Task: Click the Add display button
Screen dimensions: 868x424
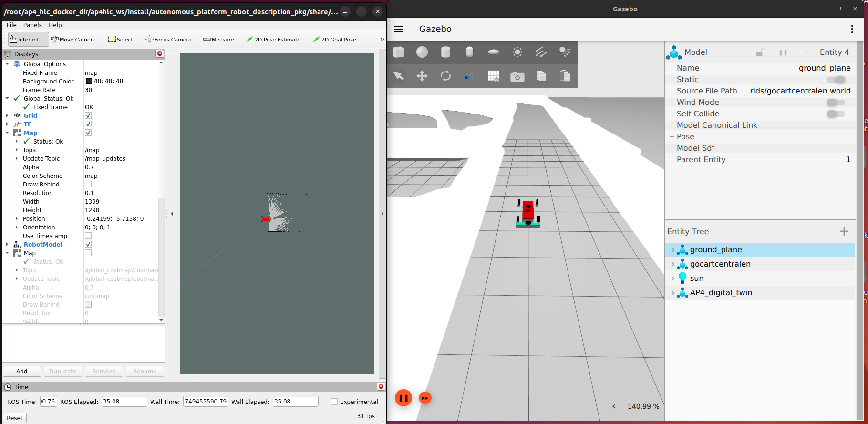Action: [22, 372]
